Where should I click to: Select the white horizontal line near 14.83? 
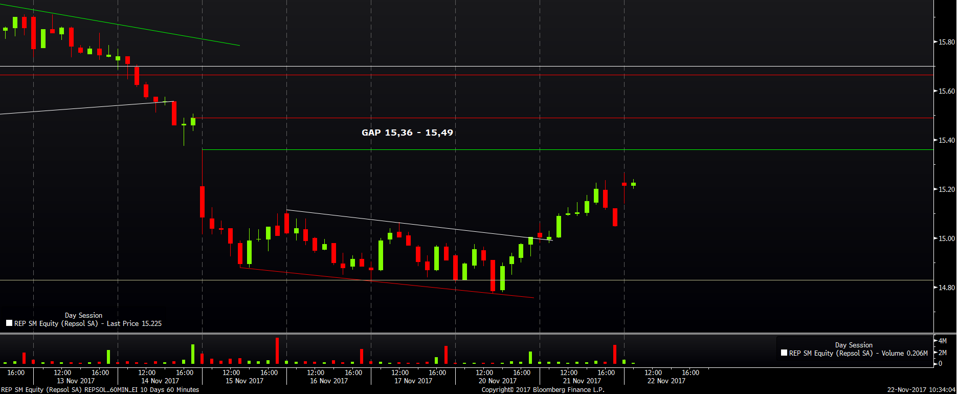click(466, 280)
